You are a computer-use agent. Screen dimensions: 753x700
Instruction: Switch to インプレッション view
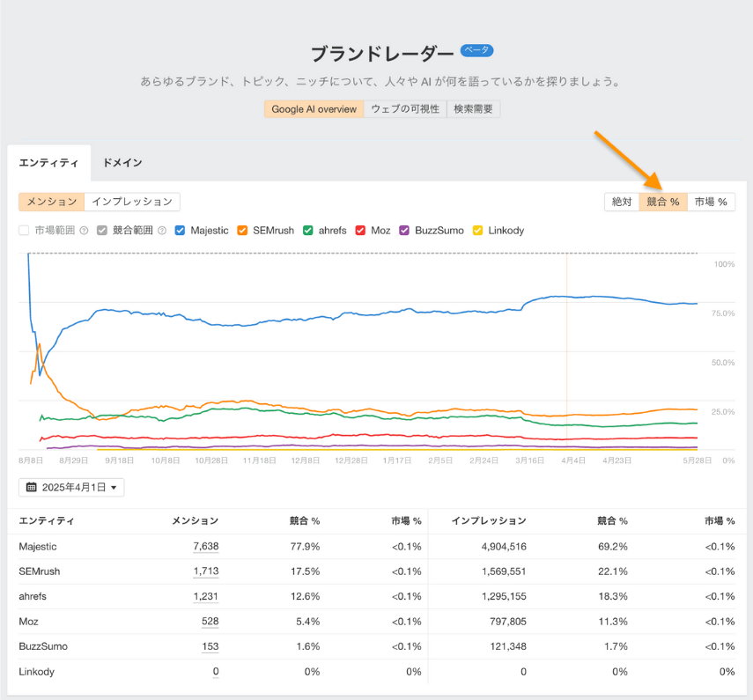(132, 202)
